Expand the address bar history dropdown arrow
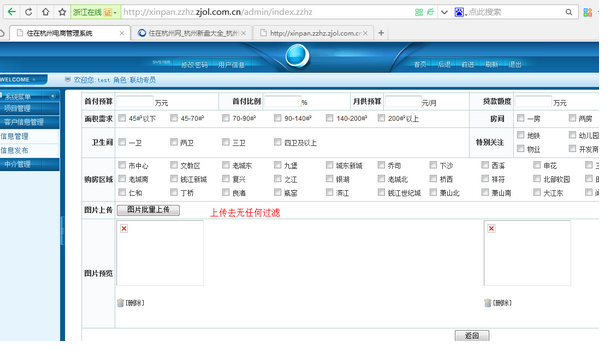This screenshot has width=613, height=364. (x=444, y=12)
